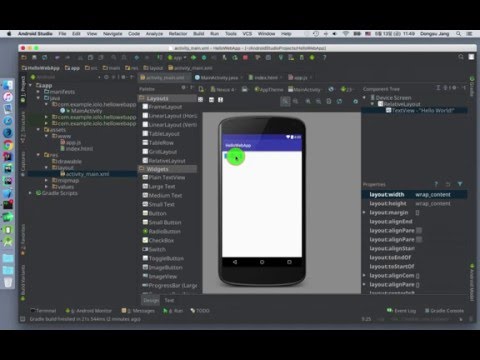This screenshot has width=480, height=360.
Task: Click the screen orientation icon near Nexus 4
Action: (x=245, y=89)
